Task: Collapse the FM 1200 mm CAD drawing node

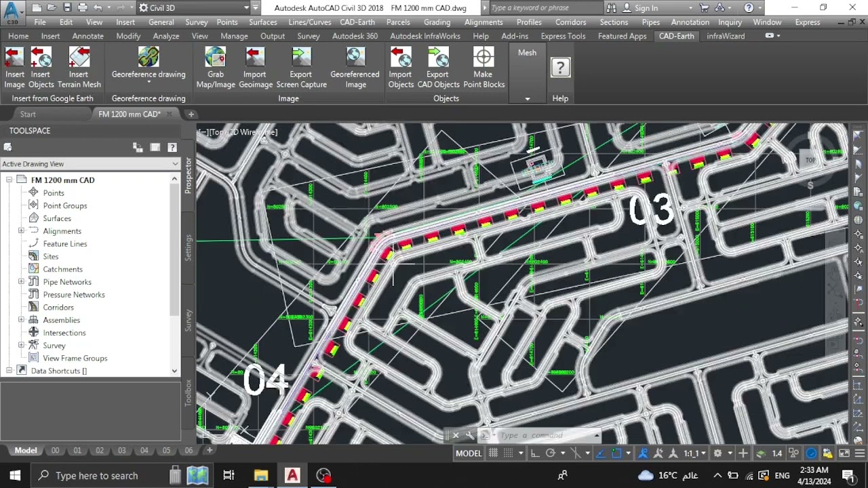Action: click(9, 180)
